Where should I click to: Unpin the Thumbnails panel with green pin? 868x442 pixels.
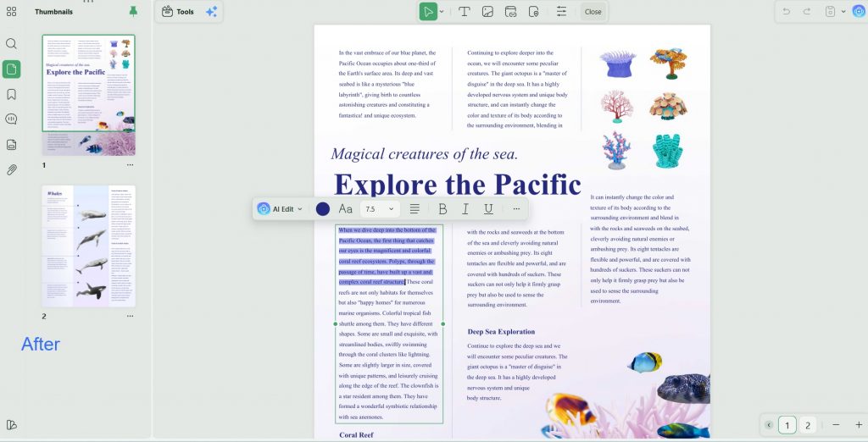tap(133, 11)
